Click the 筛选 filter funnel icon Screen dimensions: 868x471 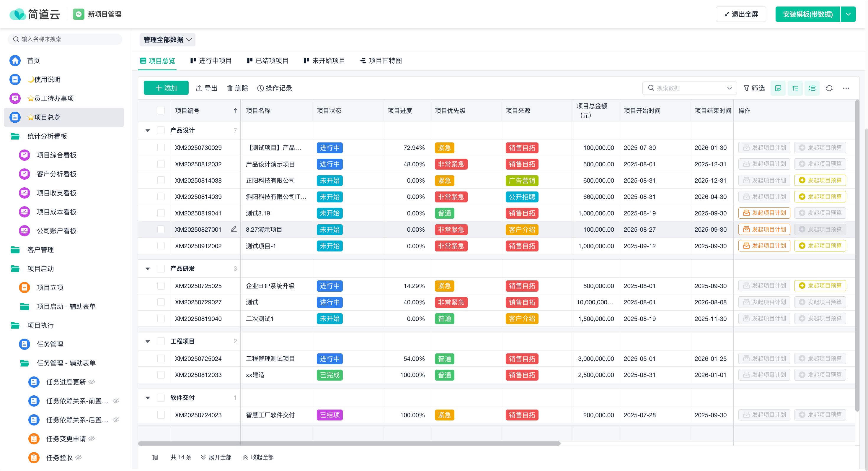(x=746, y=88)
